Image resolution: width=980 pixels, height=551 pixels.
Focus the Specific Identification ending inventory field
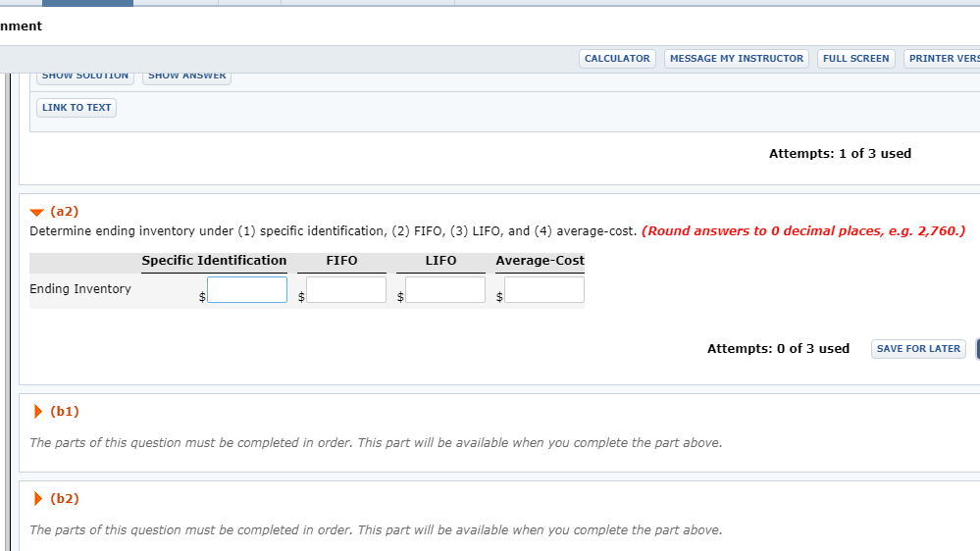click(247, 290)
